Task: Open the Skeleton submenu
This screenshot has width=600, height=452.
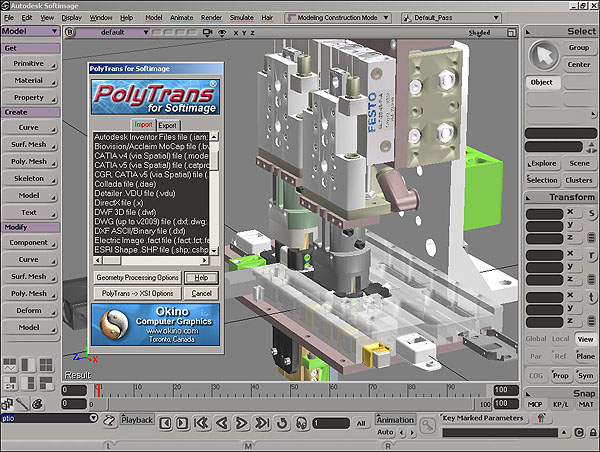Action: point(30,178)
